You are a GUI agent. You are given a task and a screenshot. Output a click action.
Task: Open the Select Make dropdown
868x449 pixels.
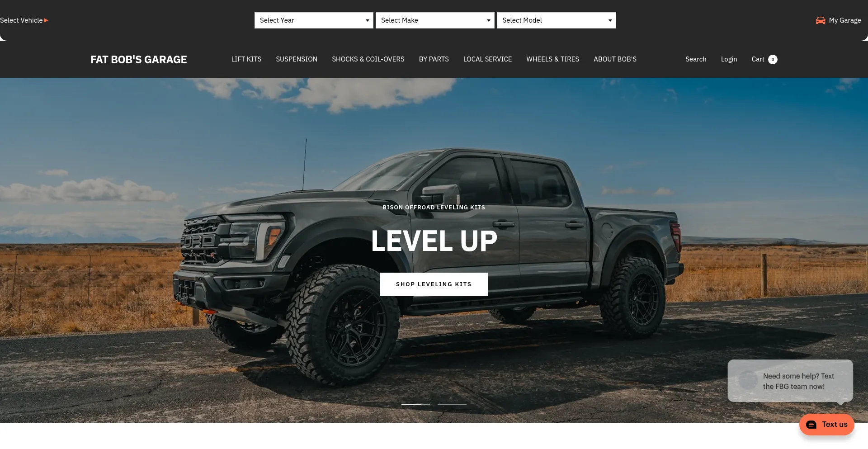pyautogui.click(x=435, y=20)
